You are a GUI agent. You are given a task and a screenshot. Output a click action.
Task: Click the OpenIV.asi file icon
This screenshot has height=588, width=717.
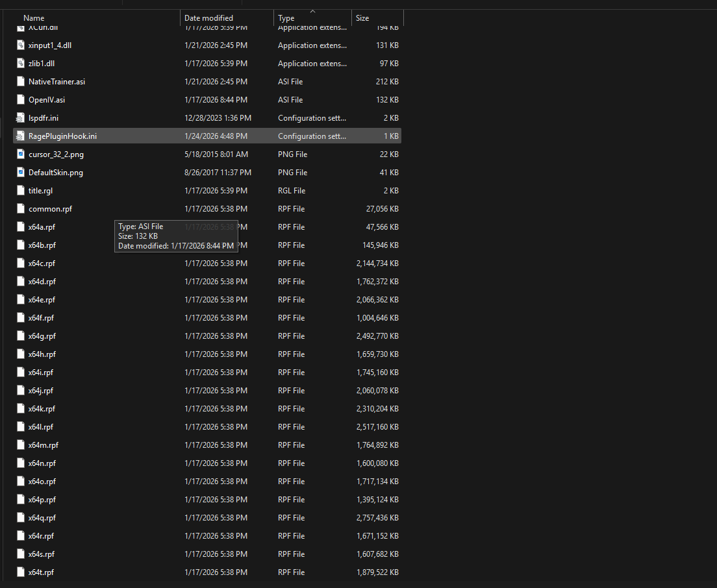[21, 99]
